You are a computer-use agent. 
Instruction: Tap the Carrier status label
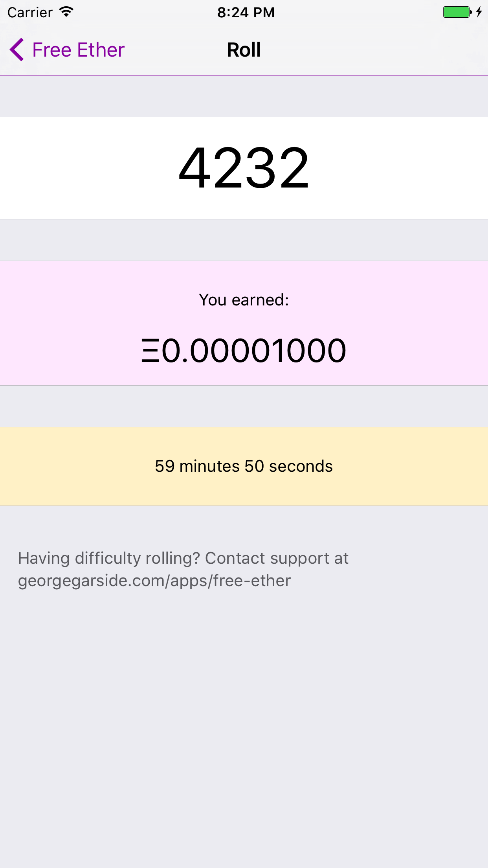click(x=30, y=12)
